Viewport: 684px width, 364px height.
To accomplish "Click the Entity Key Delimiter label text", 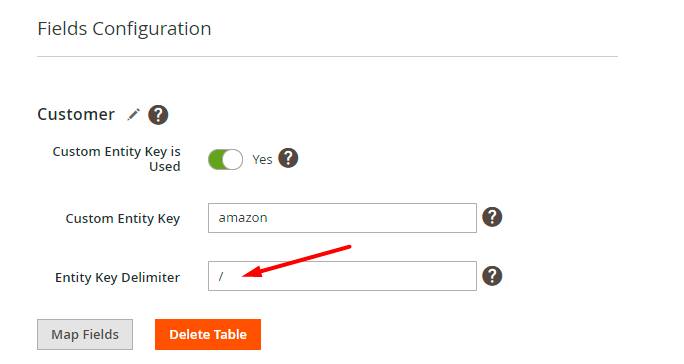I will pyautogui.click(x=117, y=278).
